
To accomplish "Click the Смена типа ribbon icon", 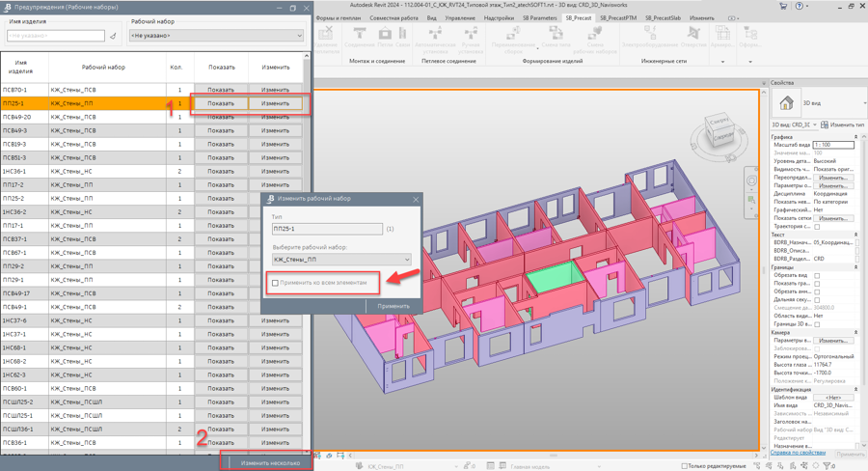I will tap(556, 33).
